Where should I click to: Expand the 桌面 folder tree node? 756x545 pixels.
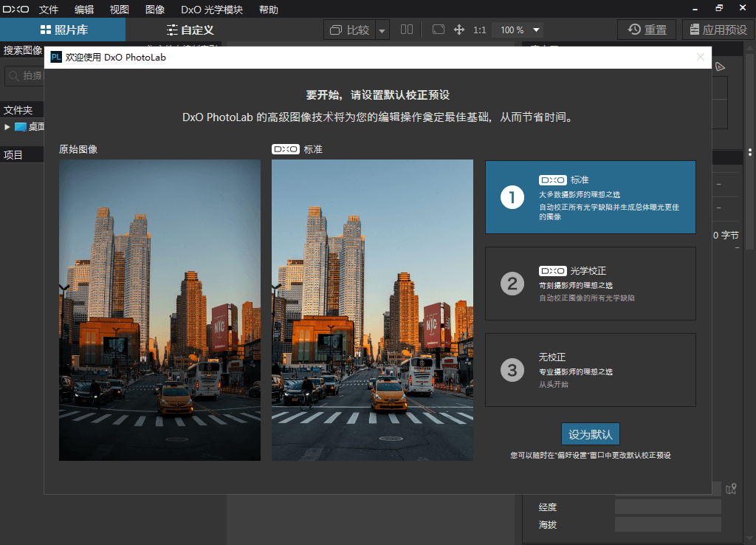tap(7, 127)
